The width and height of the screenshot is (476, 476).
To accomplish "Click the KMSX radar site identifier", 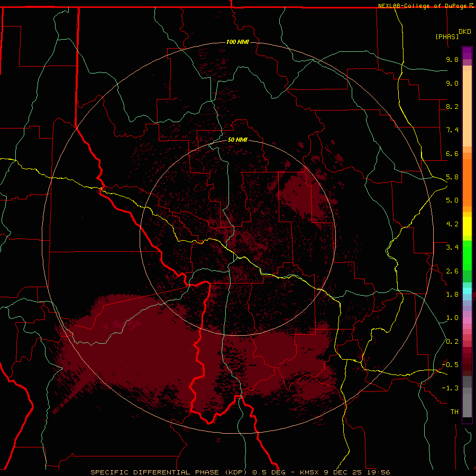I will click(309, 472).
